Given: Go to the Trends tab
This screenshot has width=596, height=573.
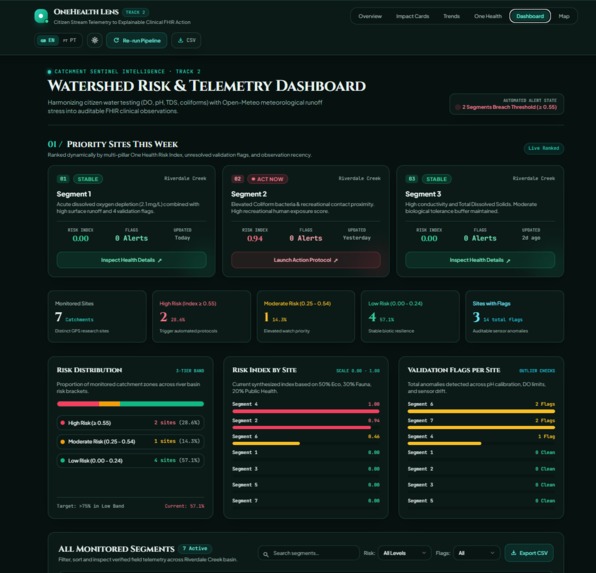Looking at the screenshot, I should 451,16.
